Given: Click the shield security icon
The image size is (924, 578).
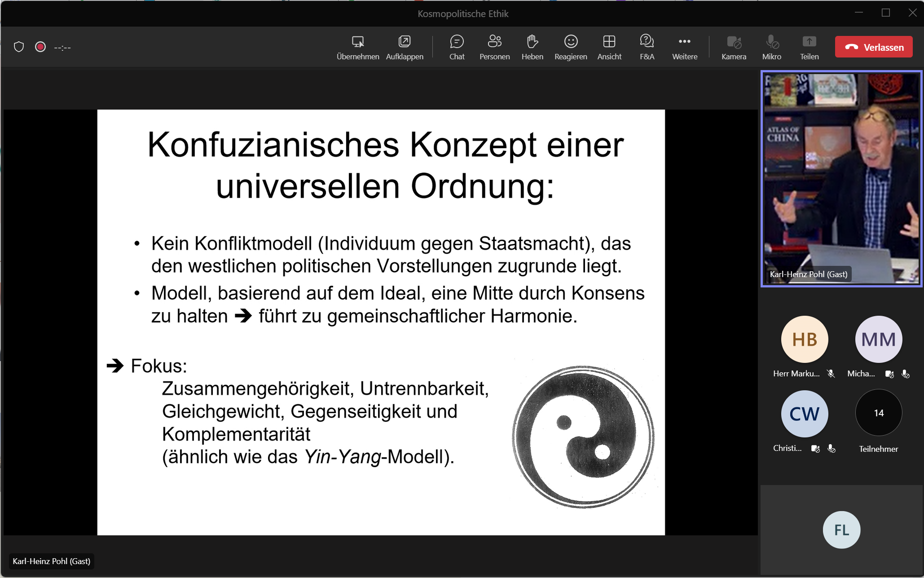Looking at the screenshot, I should 19,47.
